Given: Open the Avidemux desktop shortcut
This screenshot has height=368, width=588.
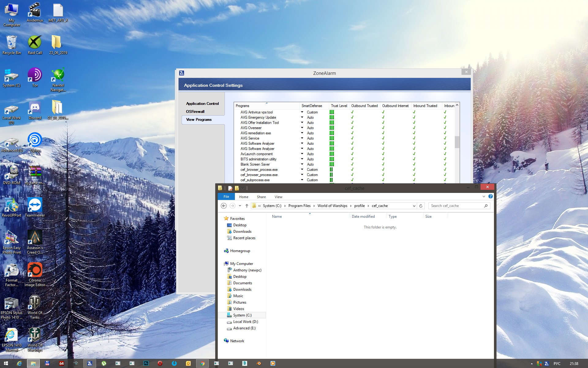Looking at the screenshot, I should point(35,13).
